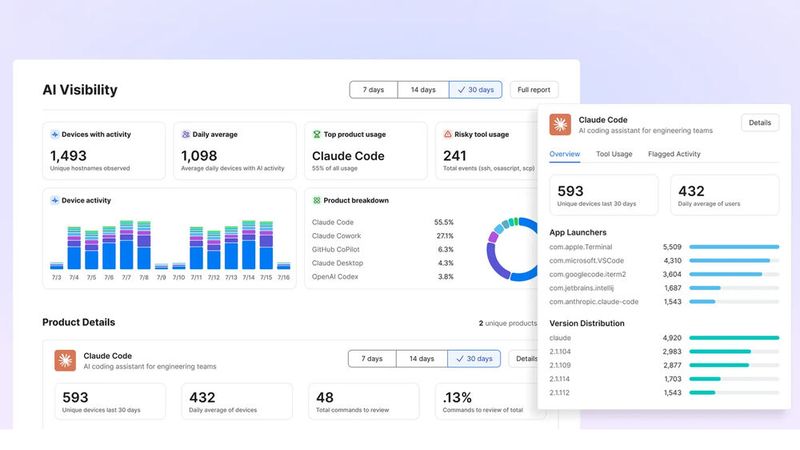
Task: Click the 2.1.104 version distribution bar
Action: [x=734, y=352]
